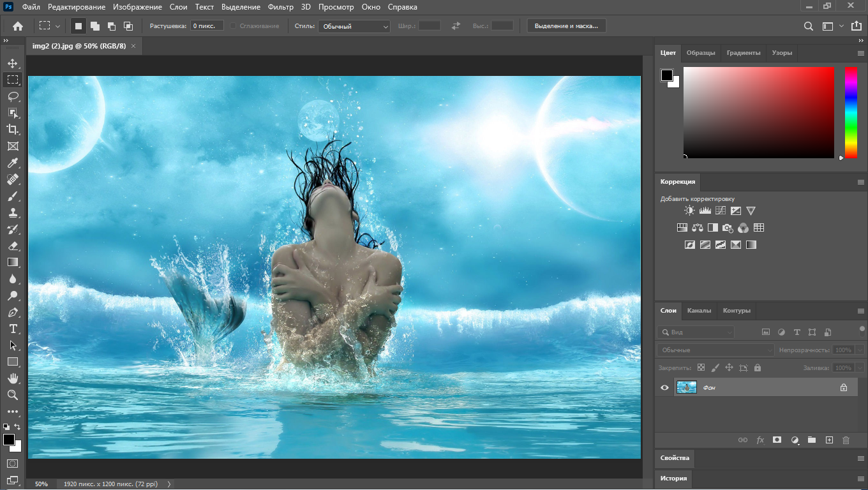This screenshot has width=868, height=490.
Task: Click the rainbow hue slider strip
Action: pos(851,112)
